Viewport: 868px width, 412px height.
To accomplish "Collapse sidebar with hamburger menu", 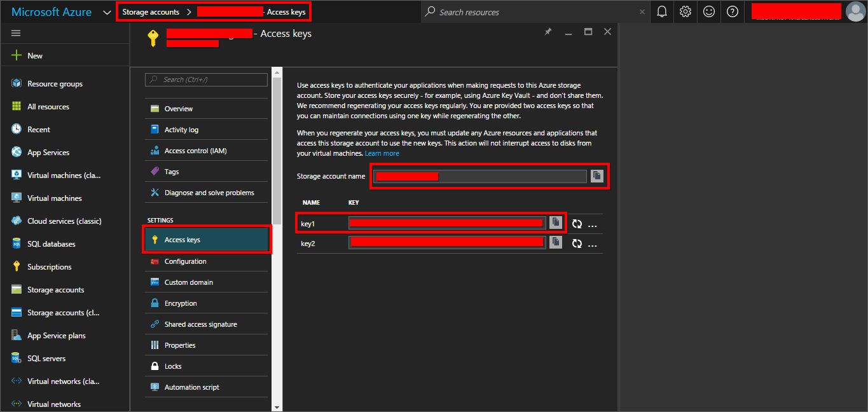I will click(16, 34).
